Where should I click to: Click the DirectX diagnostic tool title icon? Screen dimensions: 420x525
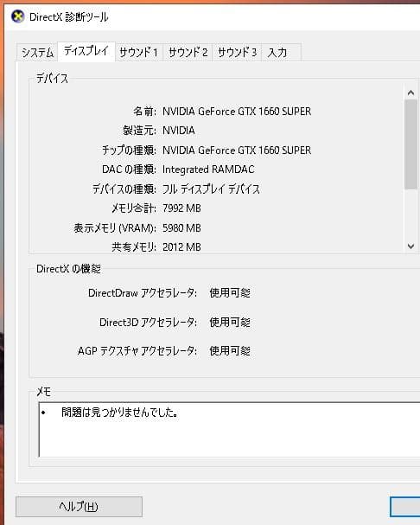[x=18, y=16]
